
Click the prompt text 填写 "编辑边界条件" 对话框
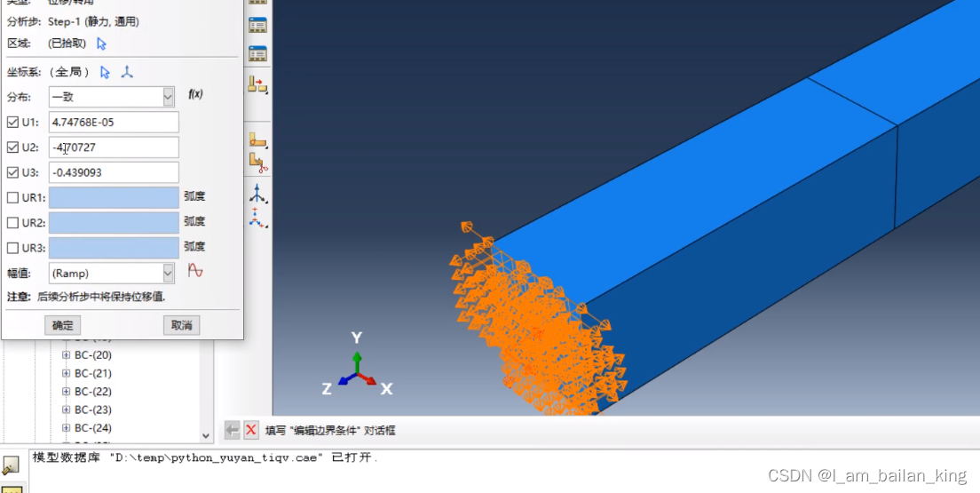tap(330, 431)
